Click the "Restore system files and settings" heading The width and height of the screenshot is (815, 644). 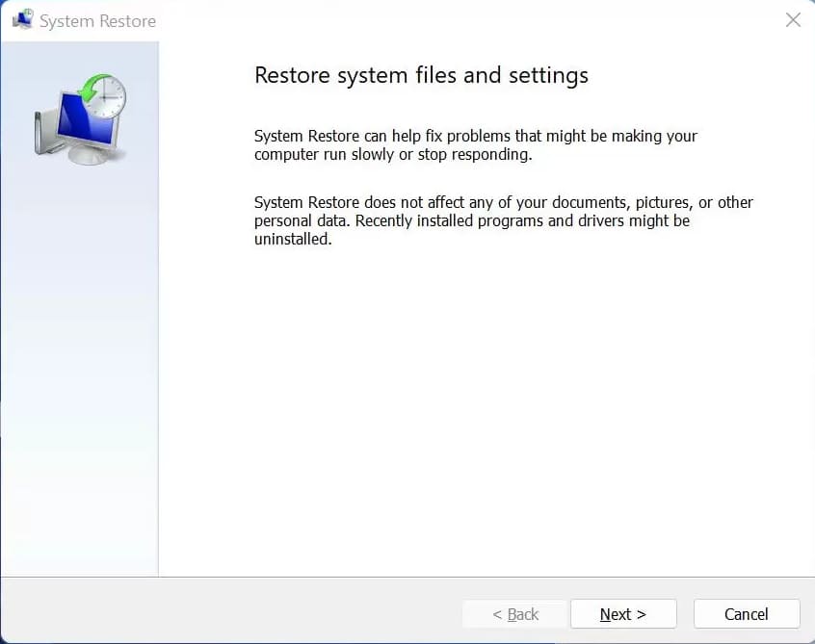[x=421, y=75]
